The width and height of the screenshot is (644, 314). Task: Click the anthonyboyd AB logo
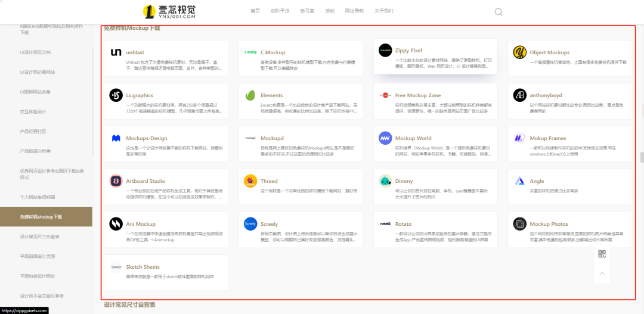(x=519, y=95)
